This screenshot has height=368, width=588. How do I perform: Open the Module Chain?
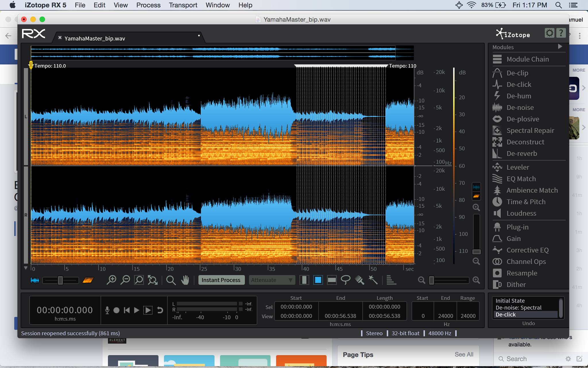527,59
